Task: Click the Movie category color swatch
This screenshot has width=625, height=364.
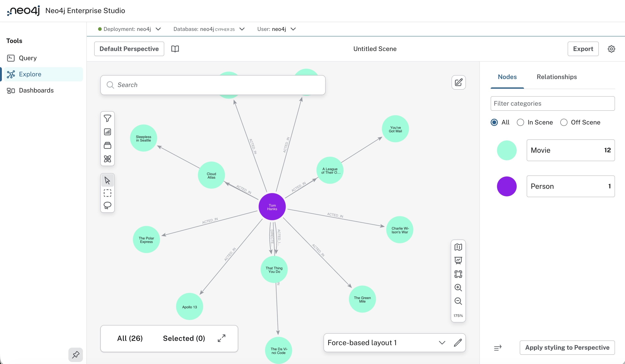Action: click(x=507, y=150)
